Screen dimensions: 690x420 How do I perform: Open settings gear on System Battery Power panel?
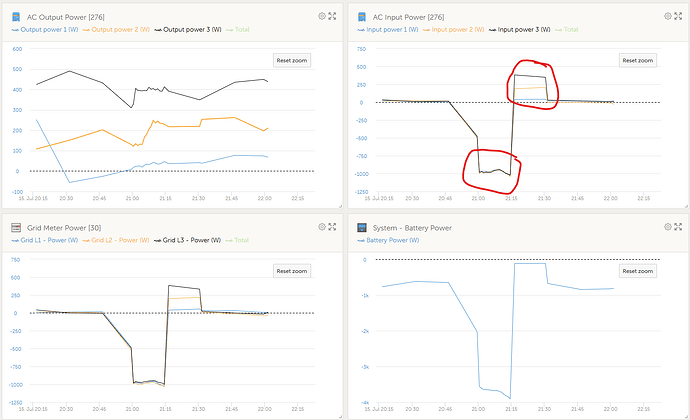[x=666, y=227]
